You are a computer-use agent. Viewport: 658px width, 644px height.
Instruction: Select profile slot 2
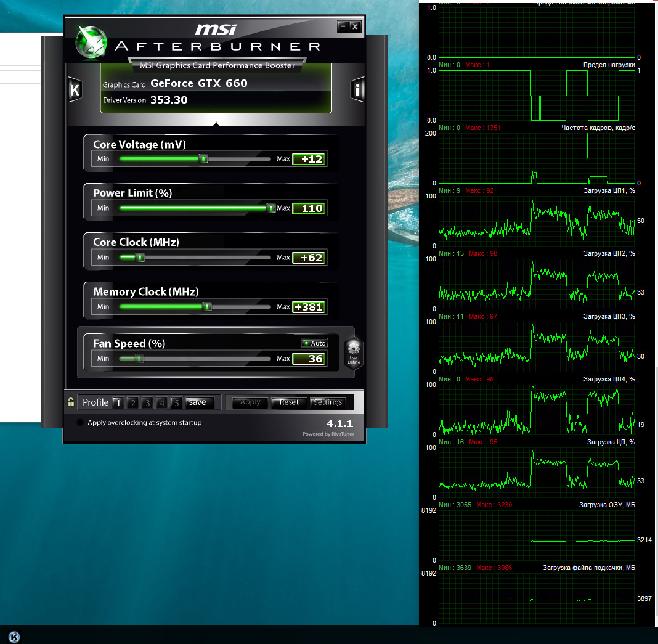[132, 402]
